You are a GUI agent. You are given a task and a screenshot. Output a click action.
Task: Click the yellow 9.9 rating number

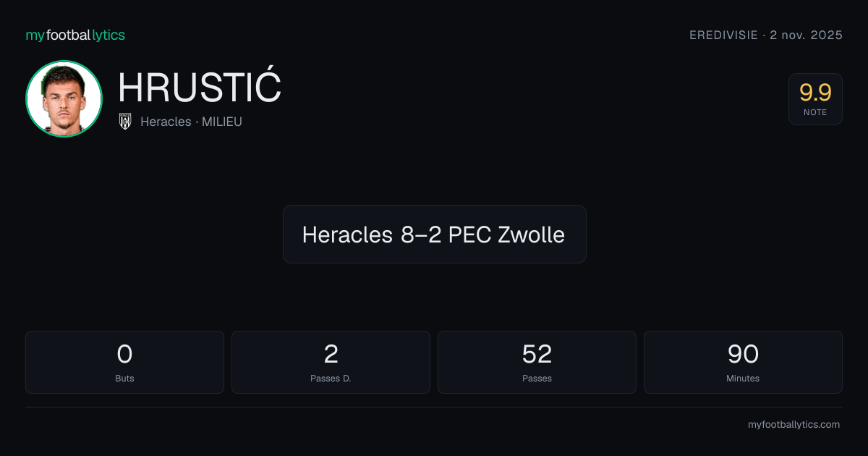coord(815,93)
